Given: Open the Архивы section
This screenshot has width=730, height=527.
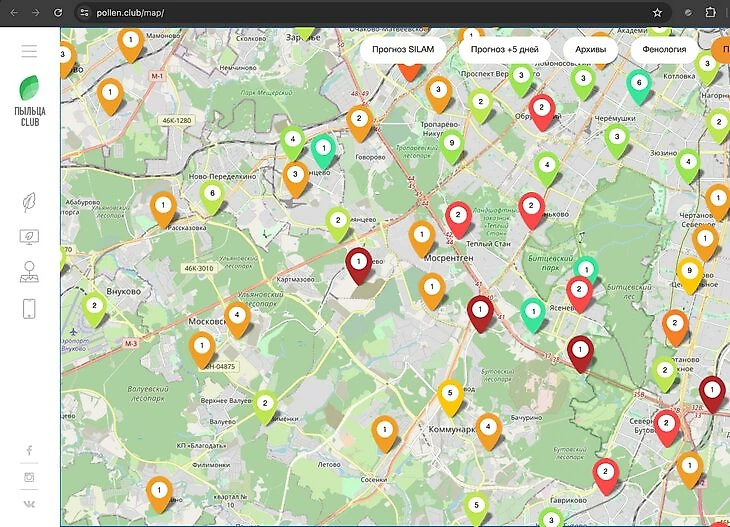Looking at the screenshot, I should 590,49.
